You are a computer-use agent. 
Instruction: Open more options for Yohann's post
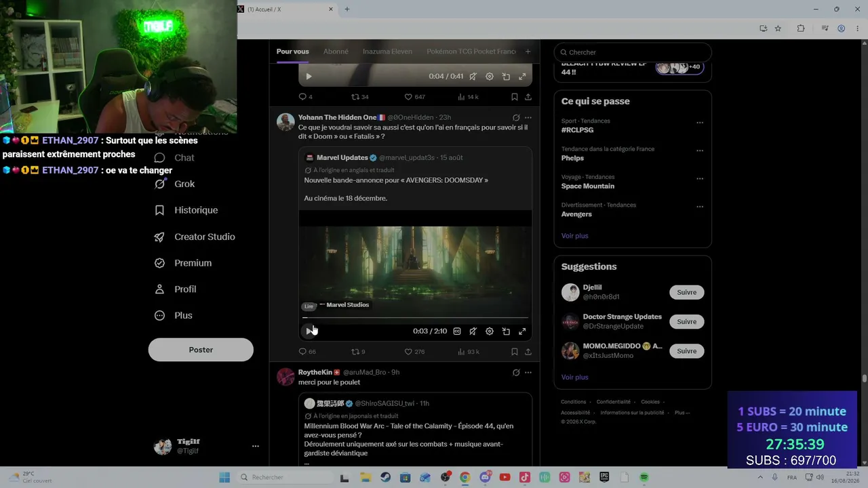[x=528, y=117]
